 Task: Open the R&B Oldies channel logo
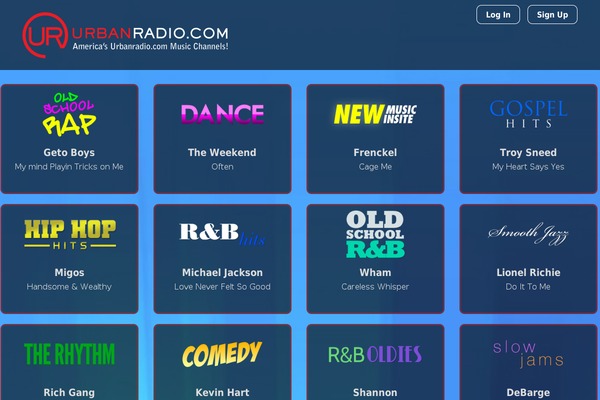click(x=375, y=354)
